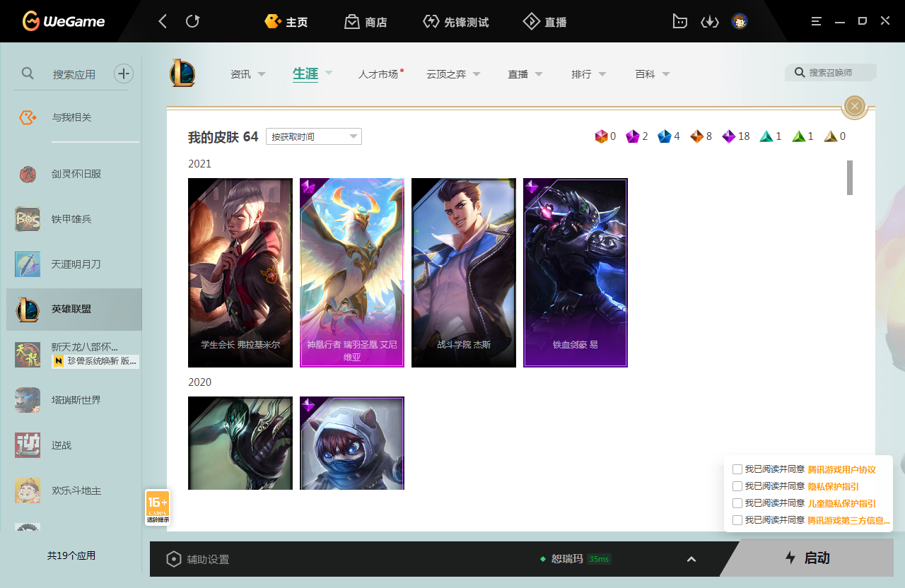Open the 主页 home tab
905x588 pixels.
click(286, 22)
